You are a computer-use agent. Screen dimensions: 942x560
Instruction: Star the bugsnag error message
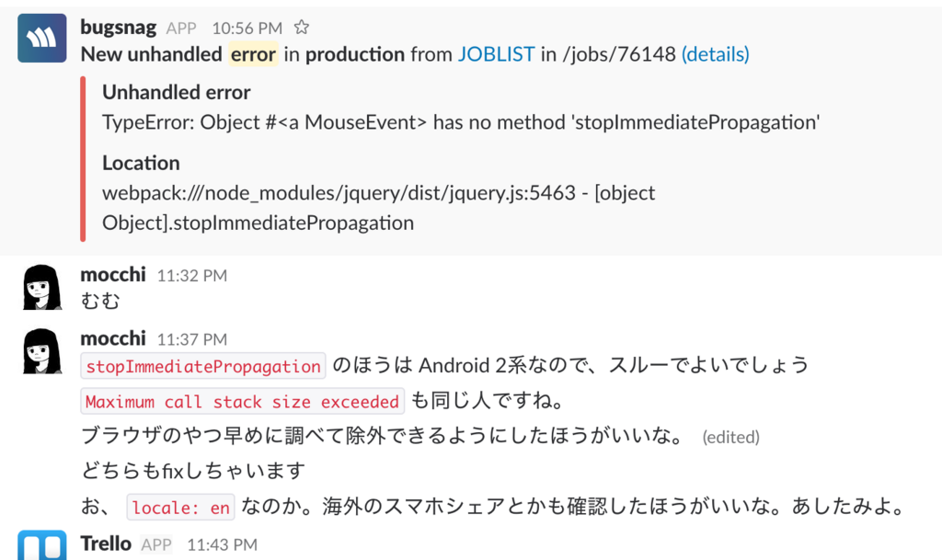point(302,27)
